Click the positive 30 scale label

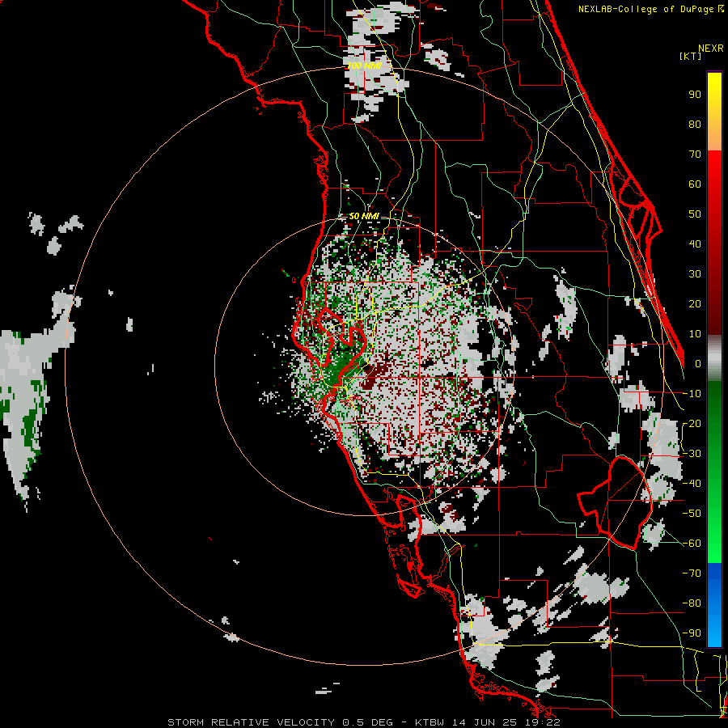pos(695,274)
